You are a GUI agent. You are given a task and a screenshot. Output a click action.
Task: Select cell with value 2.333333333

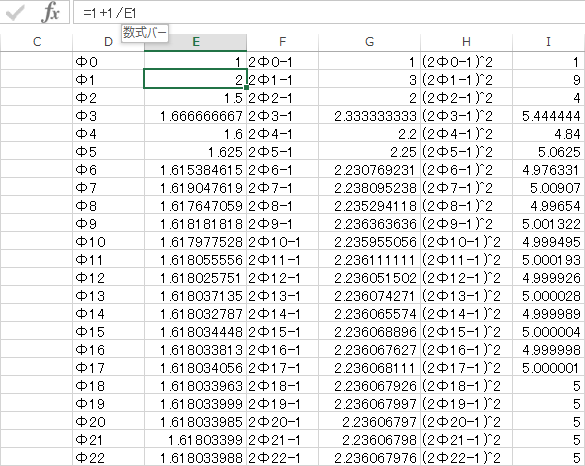[369, 116]
